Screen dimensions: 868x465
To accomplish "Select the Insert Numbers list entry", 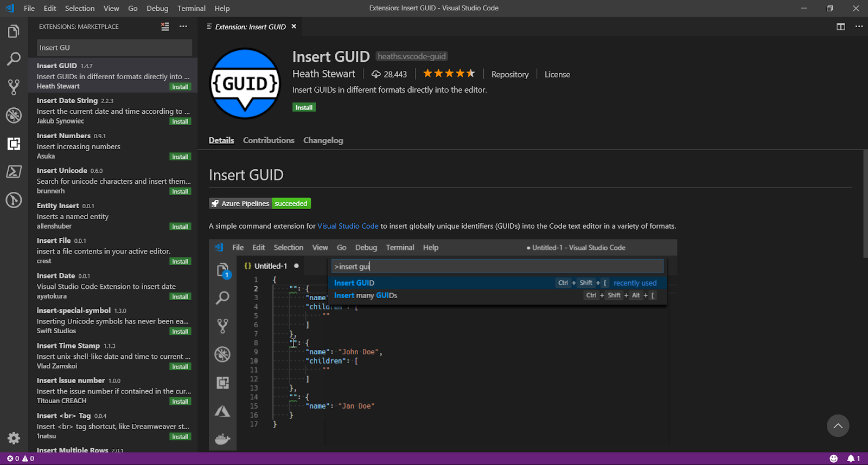I will coord(113,146).
